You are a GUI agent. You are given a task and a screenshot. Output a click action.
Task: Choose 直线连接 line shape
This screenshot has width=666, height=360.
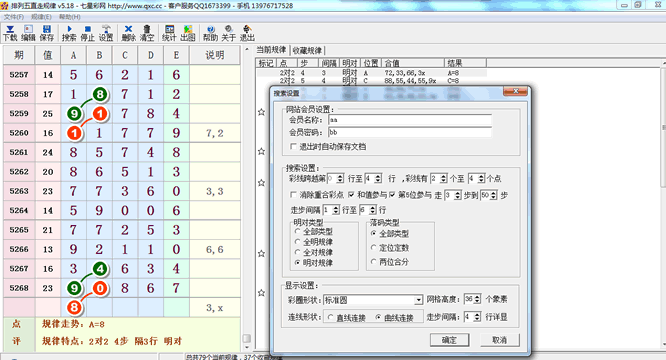tap(331, 318)
